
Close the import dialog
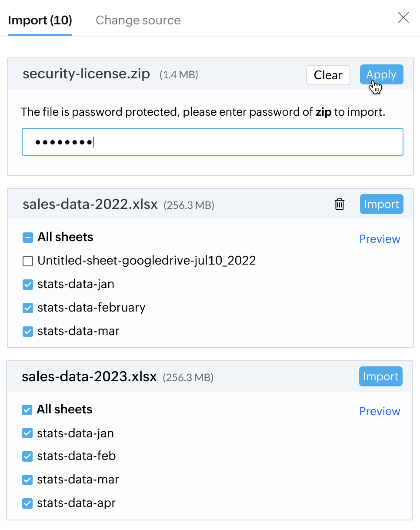[x=403, y=17]
